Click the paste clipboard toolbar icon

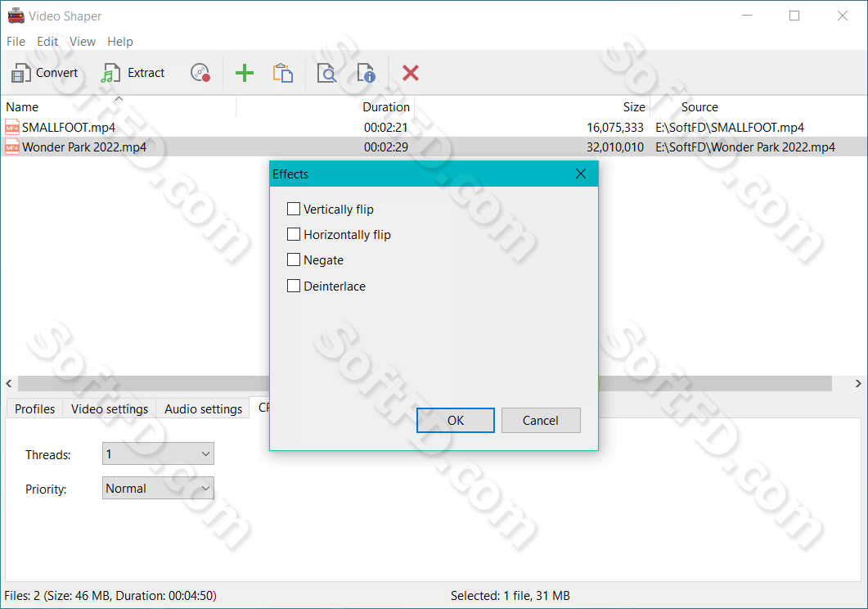[283, 73]
